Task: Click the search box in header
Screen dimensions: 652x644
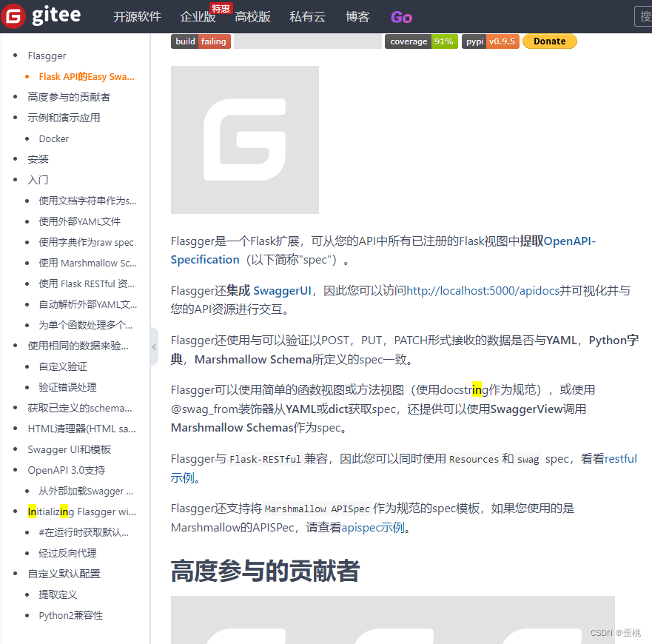Action: click(643, 16)
